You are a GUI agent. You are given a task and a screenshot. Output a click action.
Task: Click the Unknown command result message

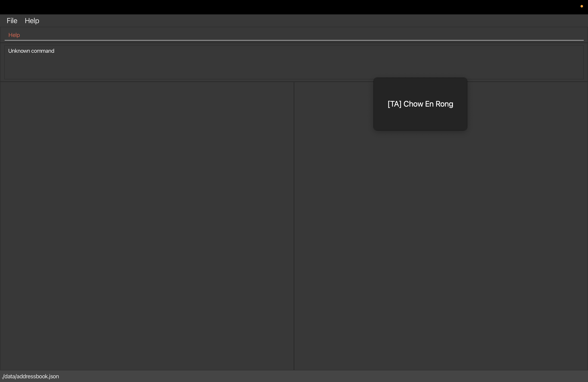(31, 51)
